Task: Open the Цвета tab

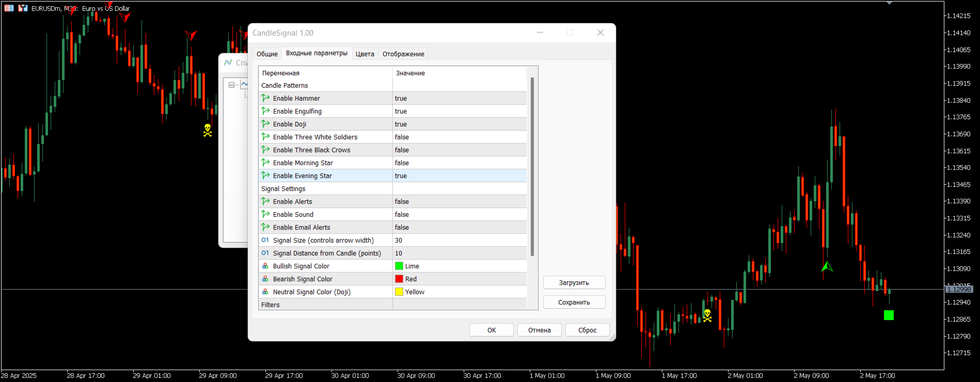Action: pyautogui.click(x=365, y=54)
